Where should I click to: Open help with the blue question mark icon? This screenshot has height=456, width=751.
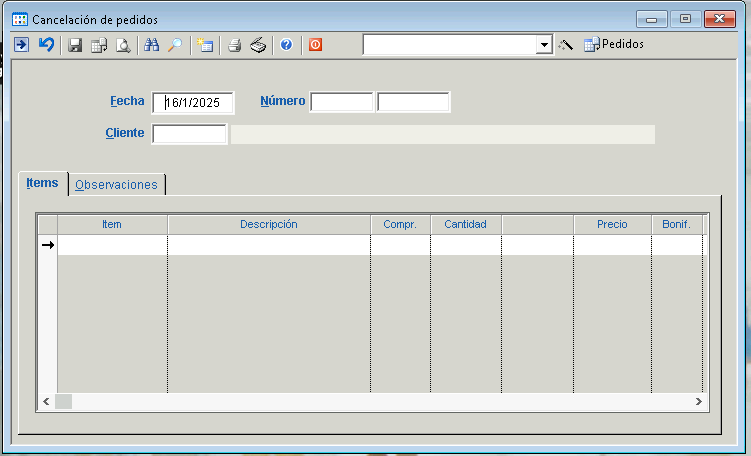pyautogui.click(x=286, y=45)
